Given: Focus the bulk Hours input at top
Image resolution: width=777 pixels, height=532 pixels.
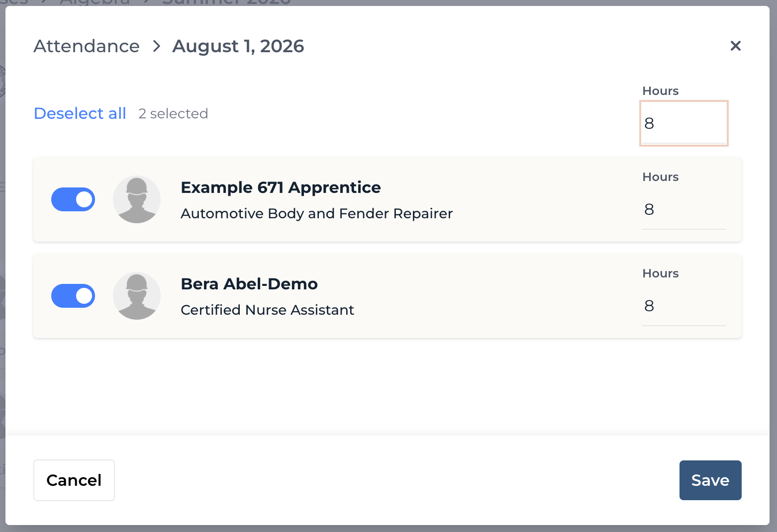Looking at the screenshot, I should 683,123.
